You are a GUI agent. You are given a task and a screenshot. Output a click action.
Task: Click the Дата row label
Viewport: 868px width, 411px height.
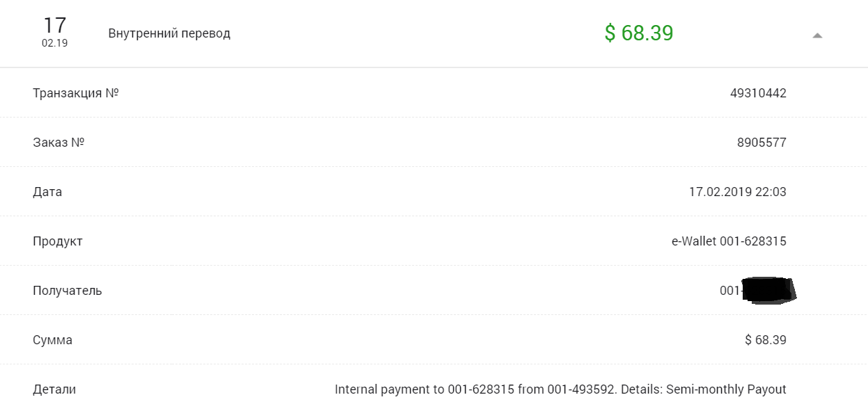click(47, 192)
